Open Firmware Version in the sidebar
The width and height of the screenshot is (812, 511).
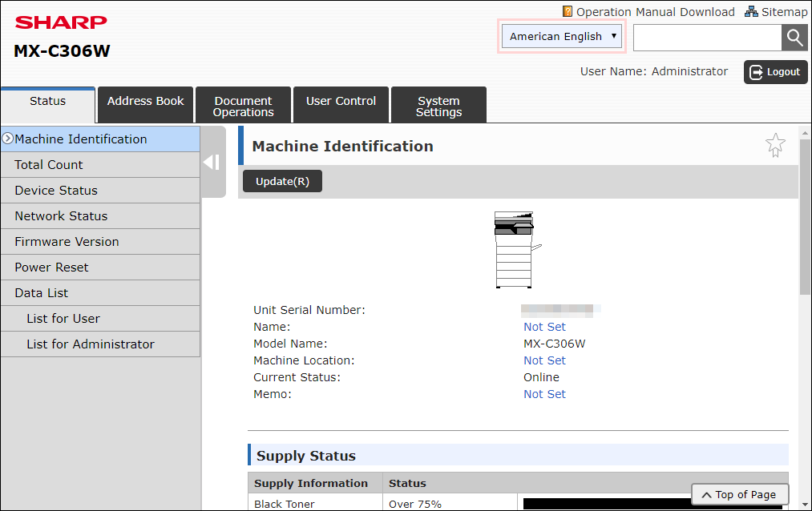(100, 242)
